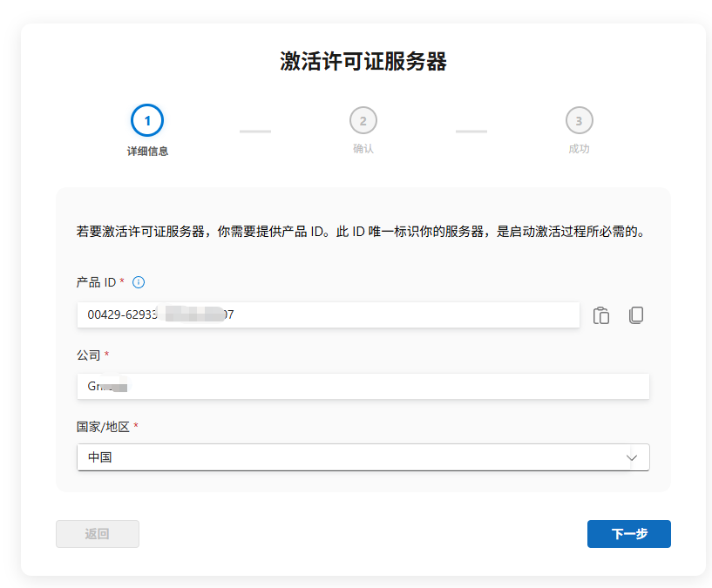
Task: Click the info icon next to 产品 ID
Action: [139, 282]
